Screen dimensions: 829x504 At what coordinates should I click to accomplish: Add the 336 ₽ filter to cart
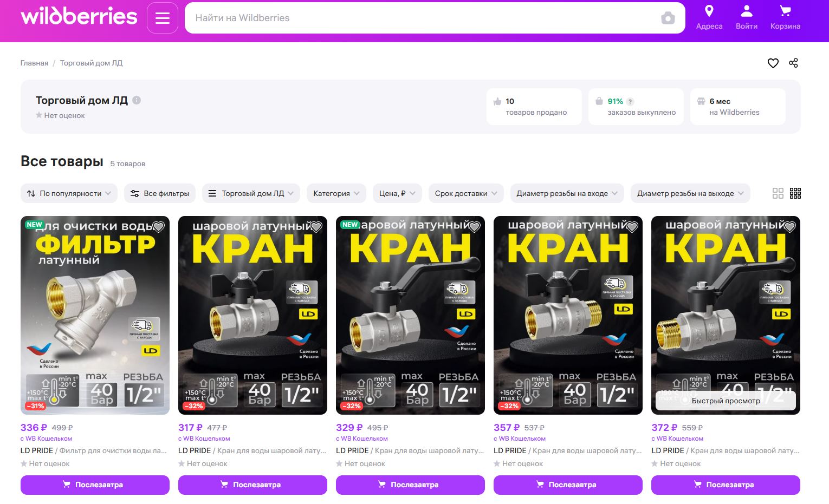(x=95, y=485)
